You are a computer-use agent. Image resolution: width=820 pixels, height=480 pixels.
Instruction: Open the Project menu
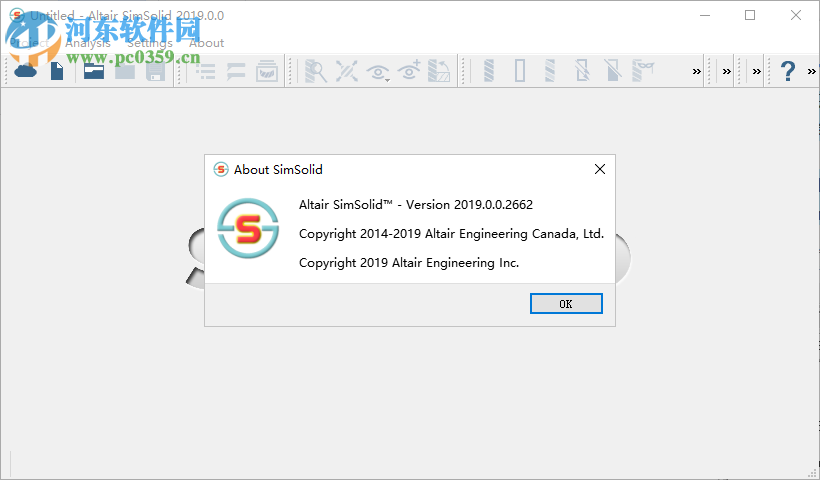click(29, 43)
